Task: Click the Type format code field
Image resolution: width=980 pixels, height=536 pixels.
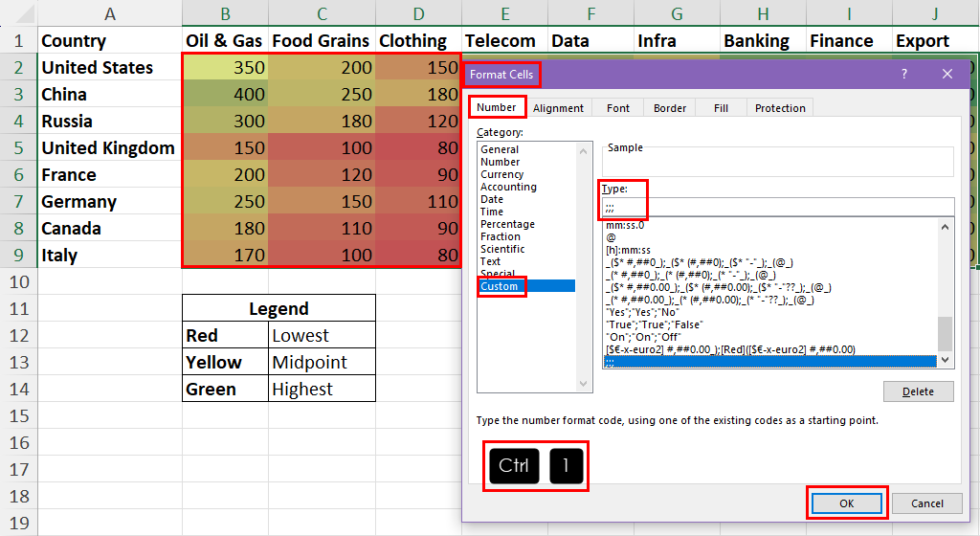Action: [x=778, y=207]
